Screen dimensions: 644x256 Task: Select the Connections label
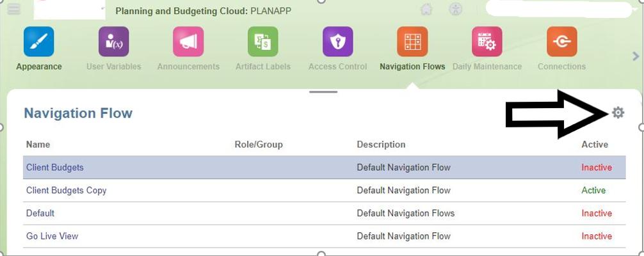pos(561,67)
